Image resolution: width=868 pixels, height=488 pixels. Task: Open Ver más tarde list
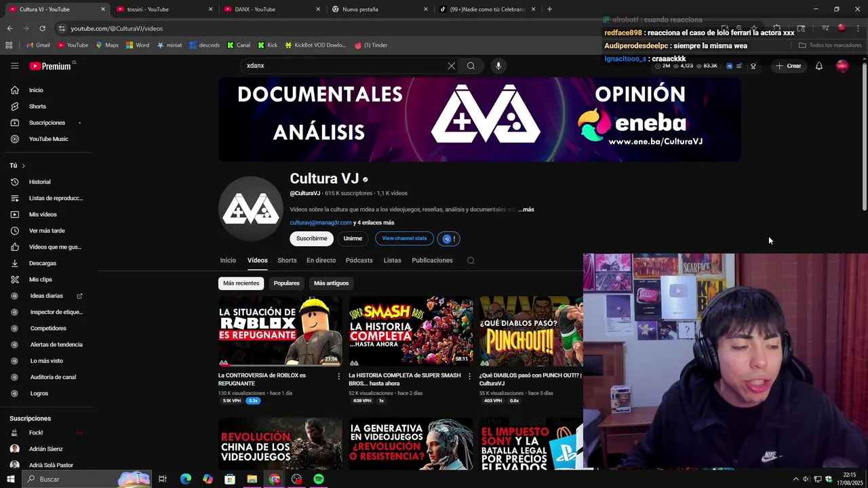click(47, 230)
